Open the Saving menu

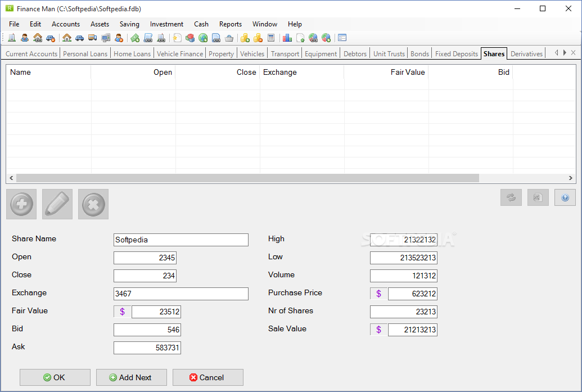coord(129,24)
